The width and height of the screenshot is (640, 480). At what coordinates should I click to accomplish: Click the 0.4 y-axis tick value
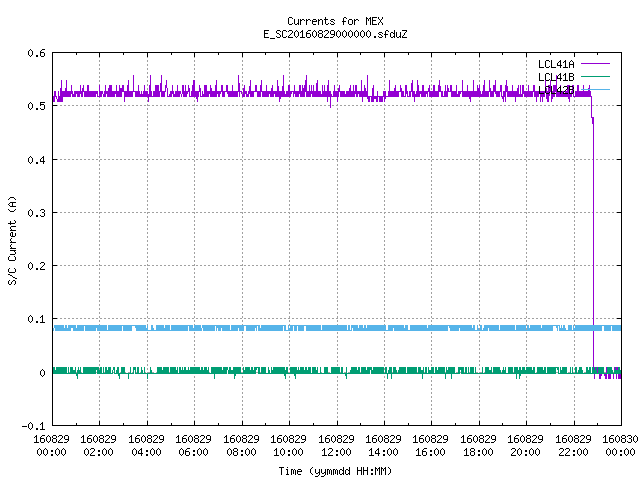pos(36,160)
